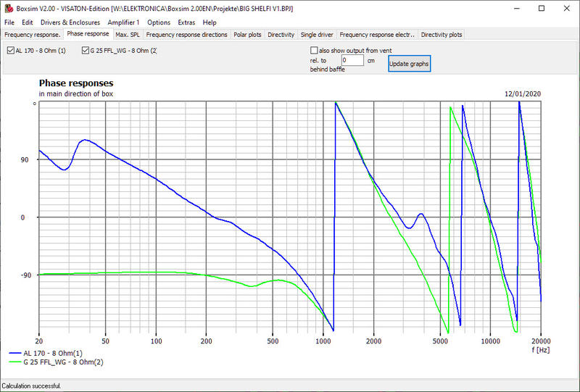
Task: Click the 200 frequency axis label
Action: tap(206, 341)
